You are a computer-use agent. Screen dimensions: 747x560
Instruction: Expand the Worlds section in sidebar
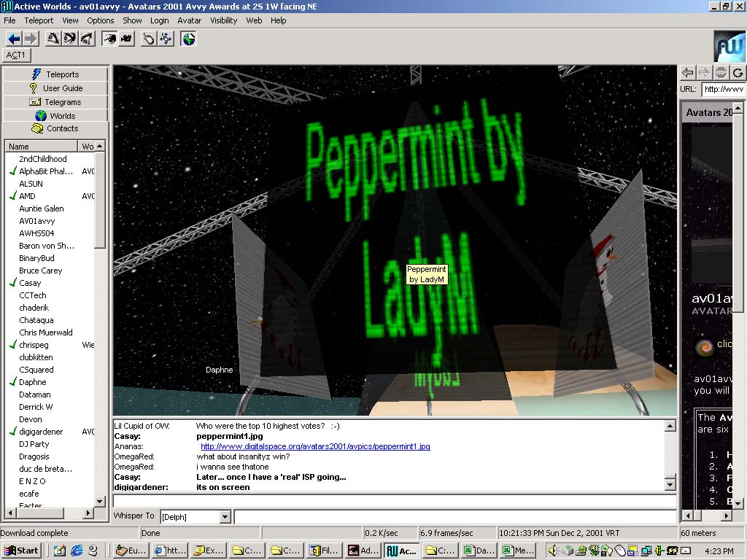pyautogui.click(x=55, y=115)
